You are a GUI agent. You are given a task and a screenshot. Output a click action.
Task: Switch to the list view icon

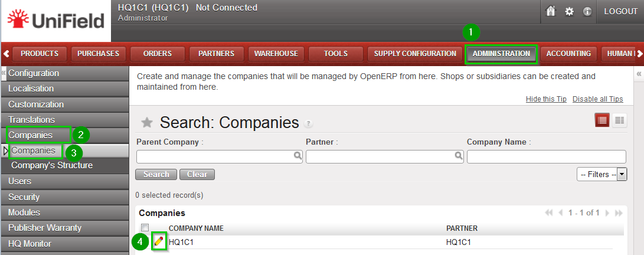coord(603,120)
